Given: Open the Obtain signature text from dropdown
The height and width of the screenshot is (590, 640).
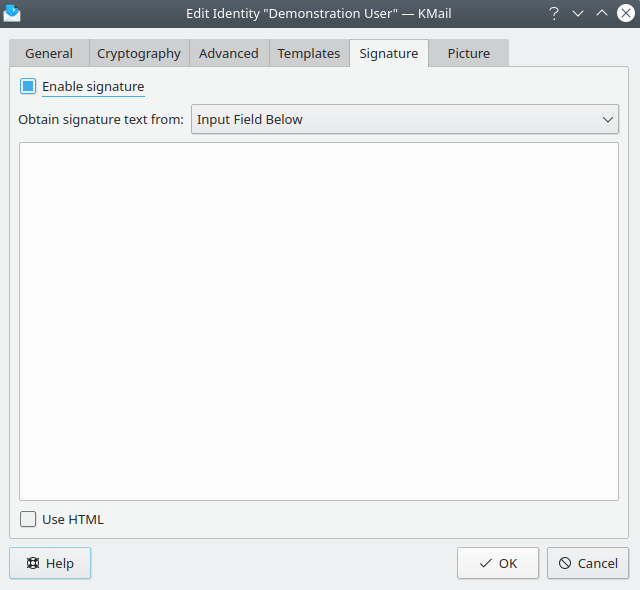Looking at the screenshot, I should (405, 120).
